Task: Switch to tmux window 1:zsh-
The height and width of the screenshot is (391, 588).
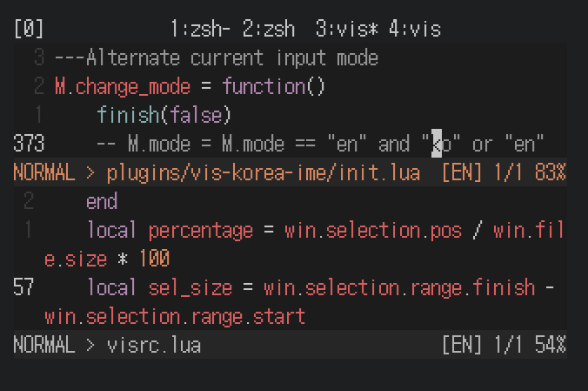Action: tap(200, 29)
